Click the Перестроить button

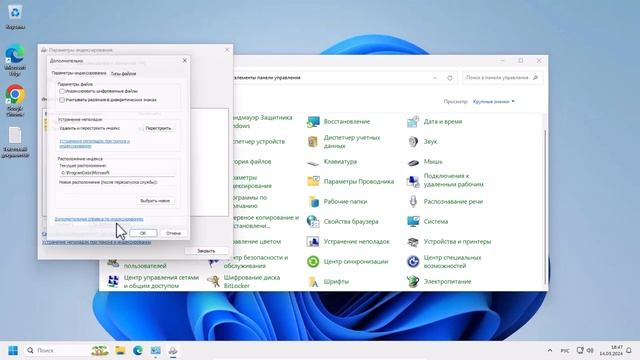[158, 128]
